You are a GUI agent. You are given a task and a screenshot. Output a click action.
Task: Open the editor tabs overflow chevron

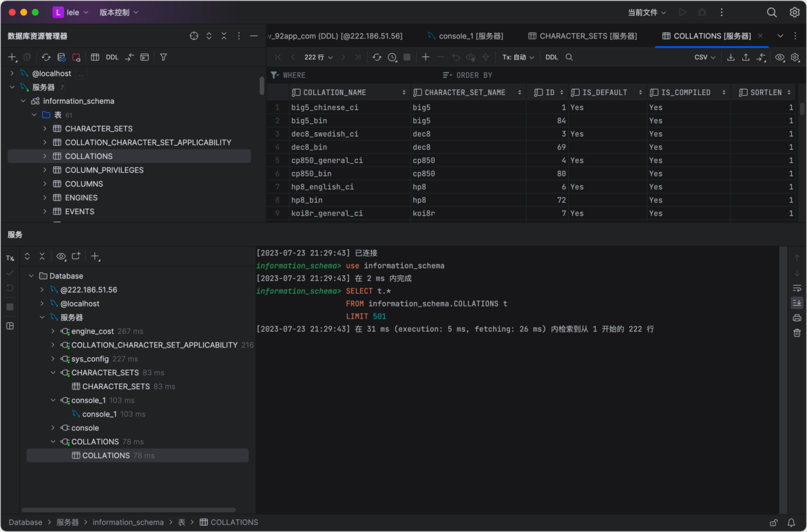tap(780, 36)
